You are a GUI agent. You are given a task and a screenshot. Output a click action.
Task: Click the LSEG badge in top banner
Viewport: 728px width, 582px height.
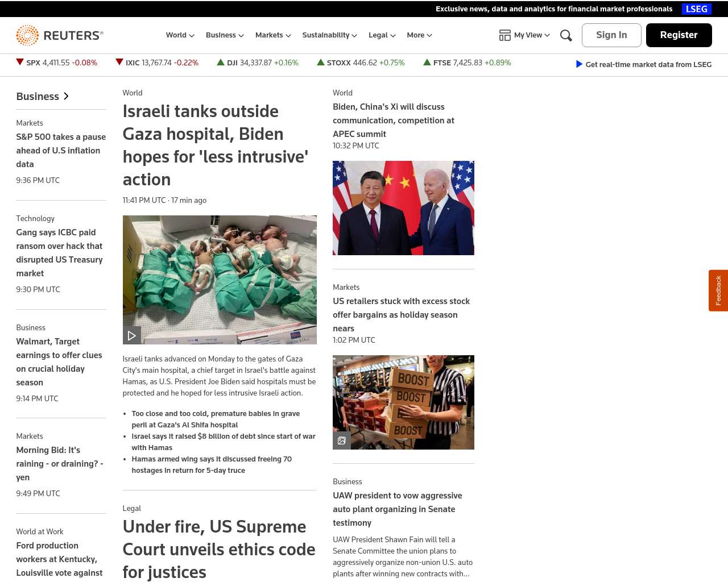tap(696, 9)
